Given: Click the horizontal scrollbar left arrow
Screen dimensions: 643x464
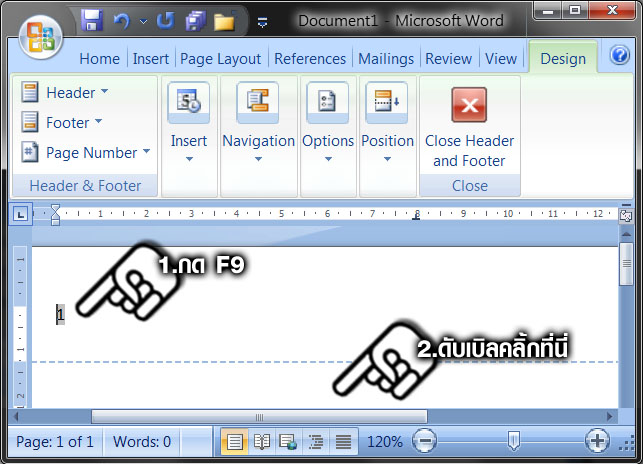Looking at the screenshot, I should (16, 417).
